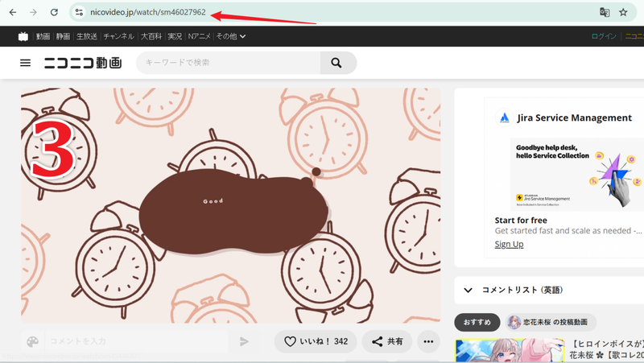This screenshot has width=644, height=363.
Task: Expand the コメントリスト (英語) panel
Action: (549, 291)
